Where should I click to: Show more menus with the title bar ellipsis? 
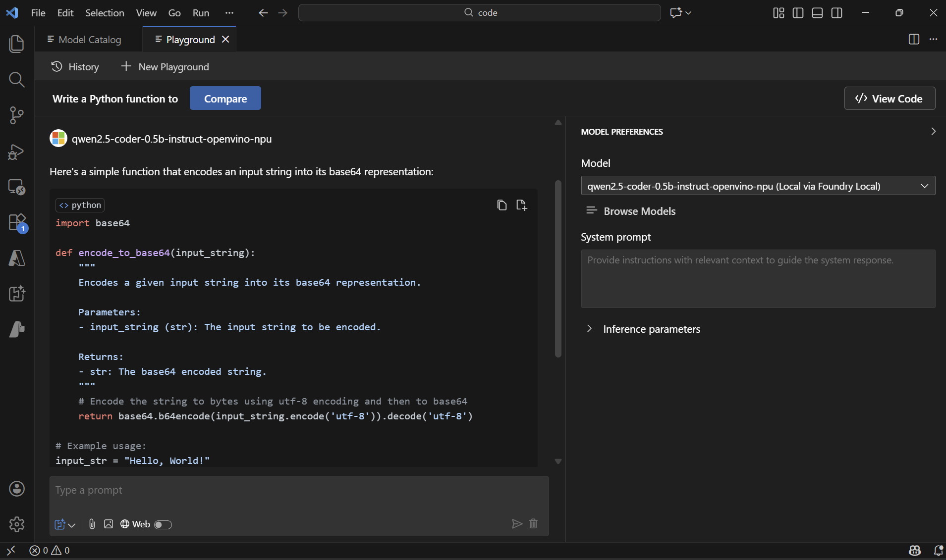click(229, 13)
